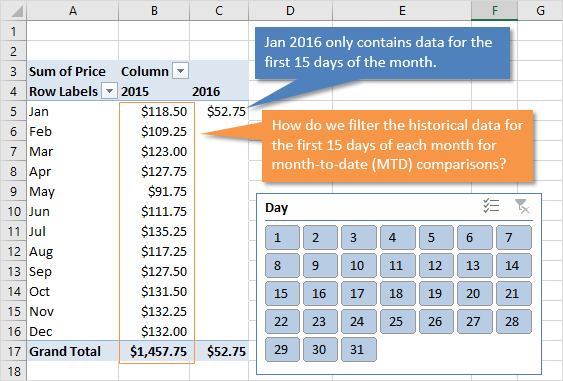
Task: Select column D header
Action: pos(290,10)
